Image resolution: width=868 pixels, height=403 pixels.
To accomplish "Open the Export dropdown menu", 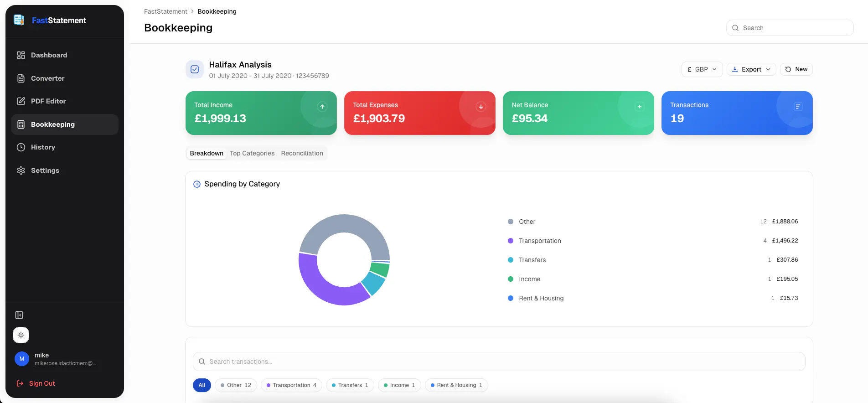I will click(x=751, y=69).
